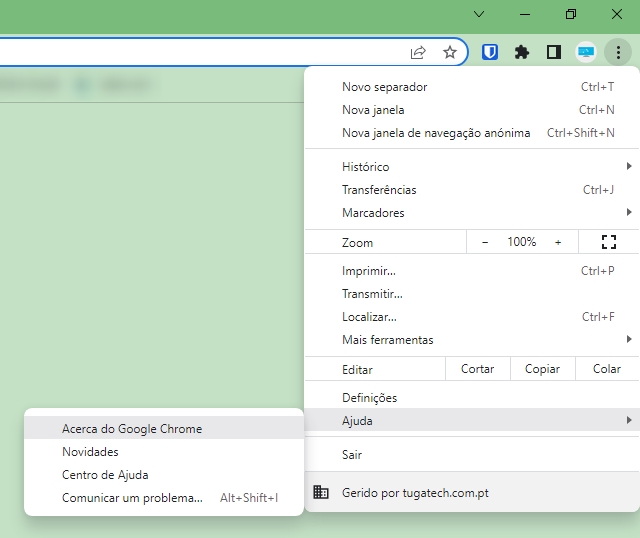The image size is (640, 538).
Task: Select Nova janela
Action: pos(472,110)
